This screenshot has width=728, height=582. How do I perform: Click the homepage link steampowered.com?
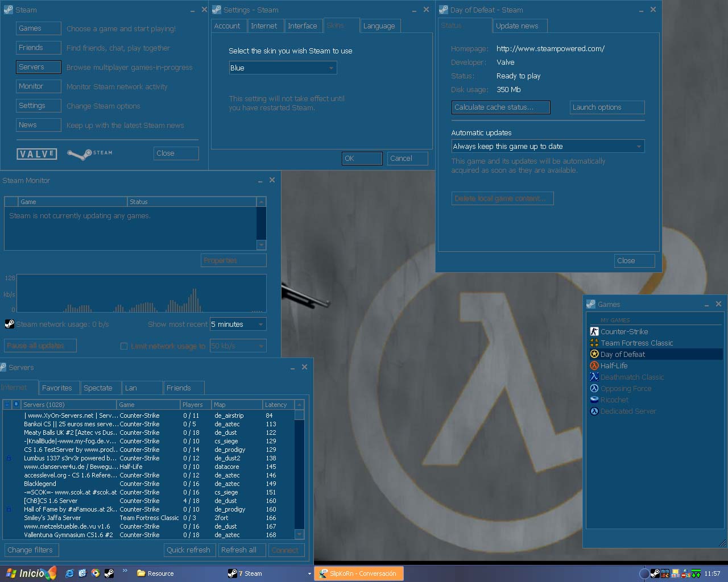pyautogui.click(x=551, y=49)
